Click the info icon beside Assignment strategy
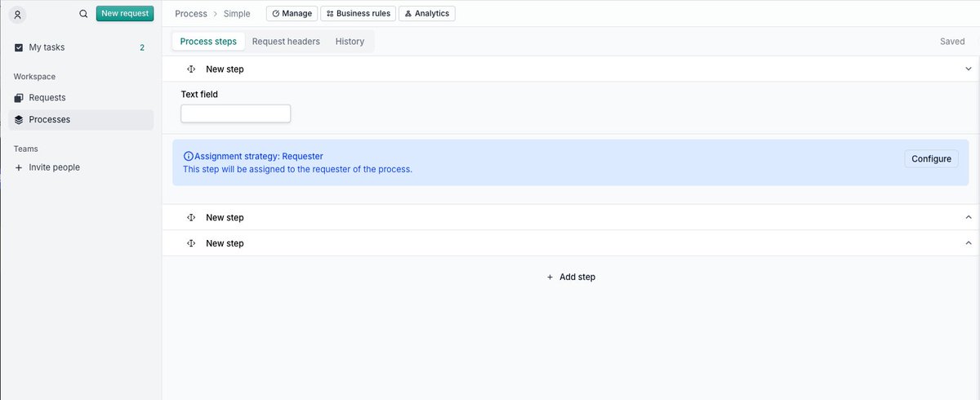Viewport: 980px width, 400px height. (188, 156)
